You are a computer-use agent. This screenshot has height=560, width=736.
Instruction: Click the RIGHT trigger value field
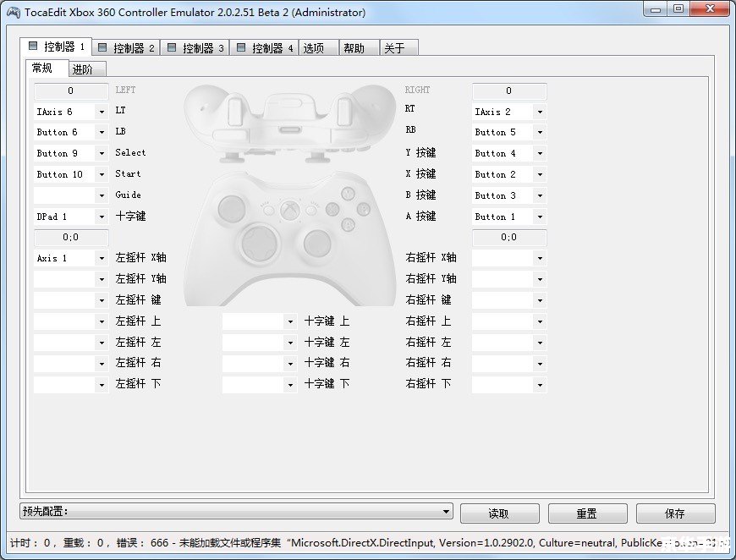click(x=509, y=91)
